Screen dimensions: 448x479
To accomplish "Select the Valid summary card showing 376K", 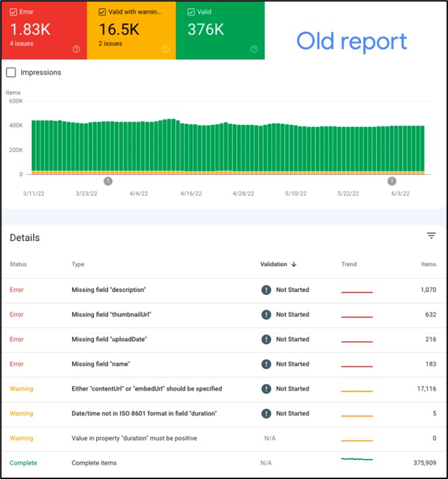I will tap(220, 31).
